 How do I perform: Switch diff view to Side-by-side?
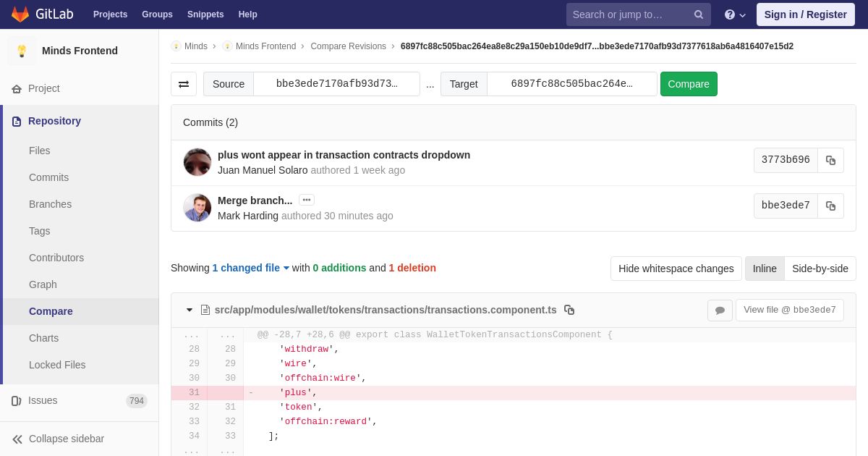pos(820,269)
